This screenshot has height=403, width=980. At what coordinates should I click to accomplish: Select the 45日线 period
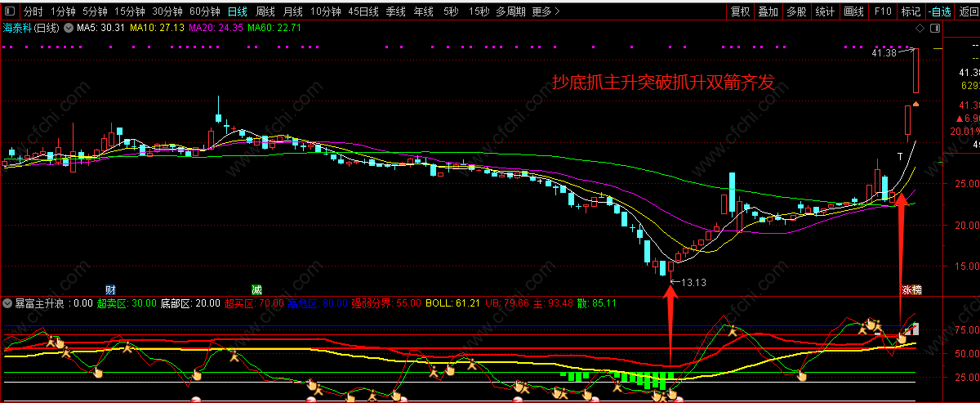(x=363, y=11)
